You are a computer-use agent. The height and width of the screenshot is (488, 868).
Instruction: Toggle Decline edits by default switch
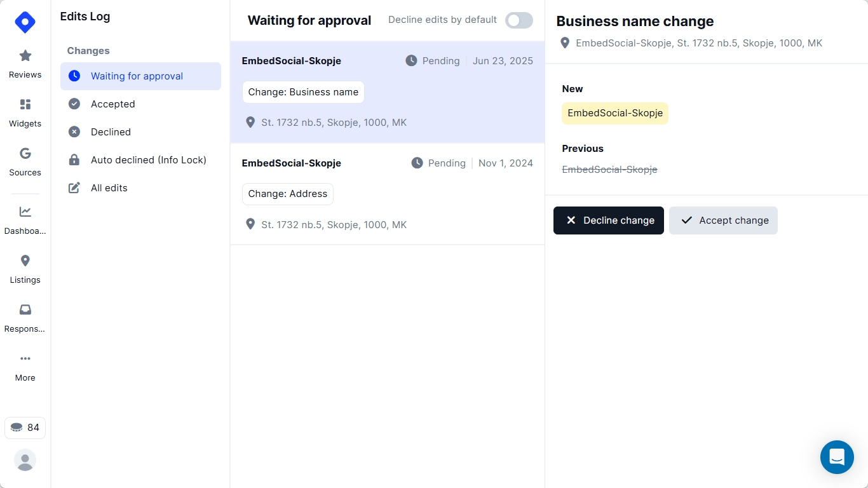(519, 20)
